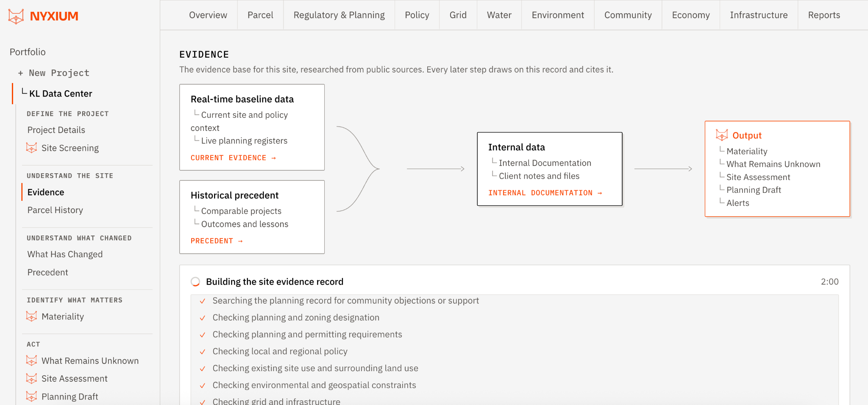The width and height of the screenshot is (868, 405).
Task: Click checkmark beside Checking local and regional policy
Action: point(203,352)
